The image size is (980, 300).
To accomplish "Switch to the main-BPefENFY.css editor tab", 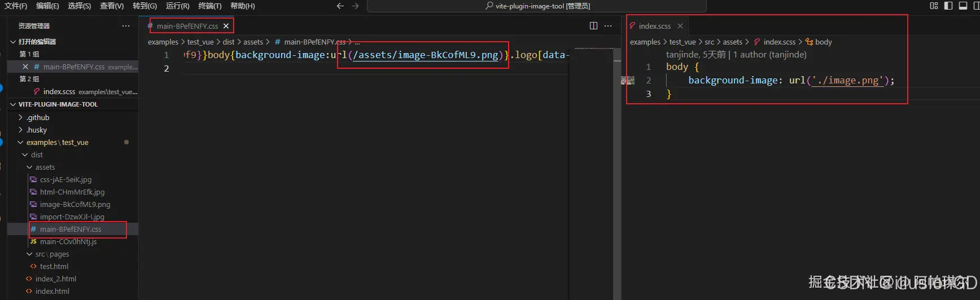I will click(x=186, y=26).
